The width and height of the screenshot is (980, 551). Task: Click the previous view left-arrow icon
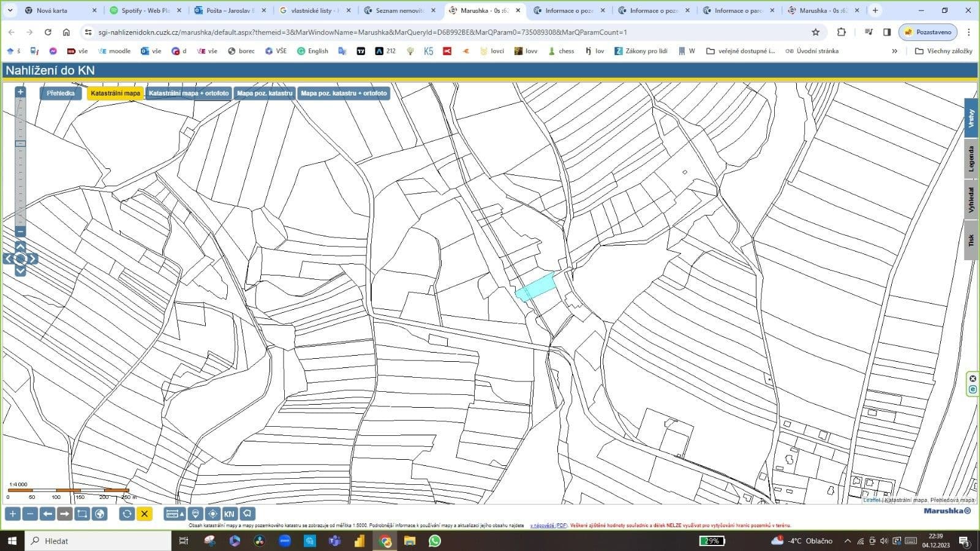[x=47, y=514]
